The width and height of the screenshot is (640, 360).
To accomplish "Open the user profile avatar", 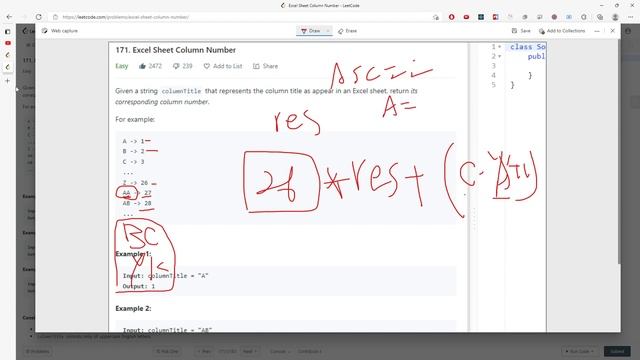I will (x=615, y=17).
